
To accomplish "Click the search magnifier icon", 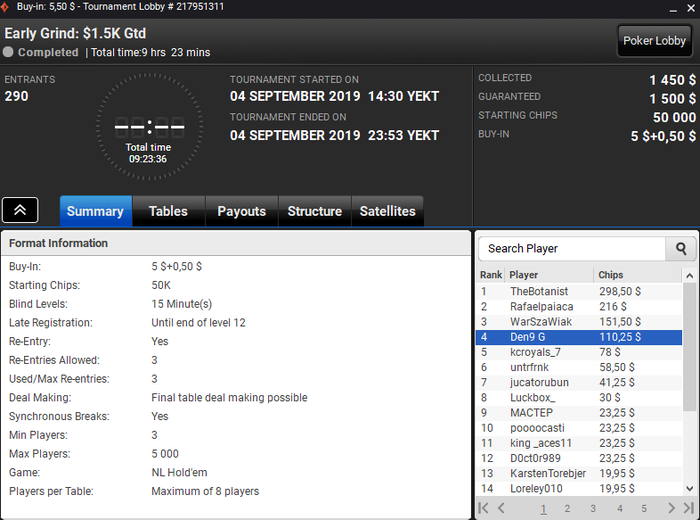I will pyautogui.click(x=680, y=249).
